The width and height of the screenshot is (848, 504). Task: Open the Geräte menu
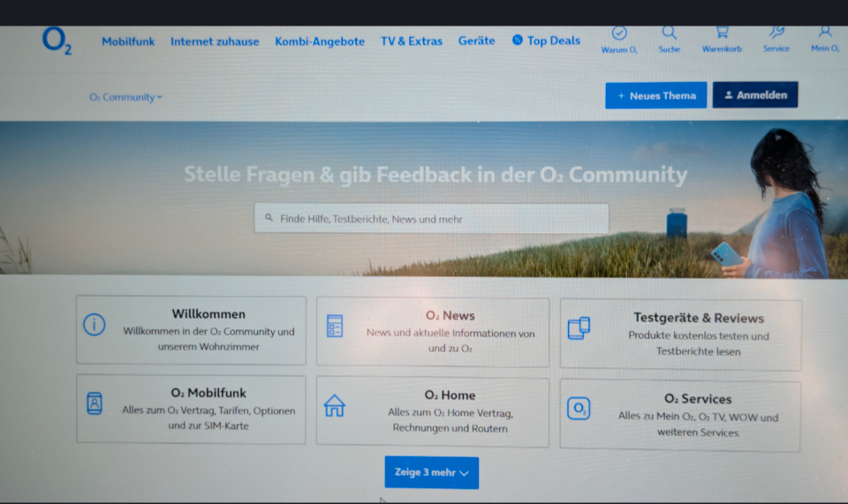click(476, 41)
